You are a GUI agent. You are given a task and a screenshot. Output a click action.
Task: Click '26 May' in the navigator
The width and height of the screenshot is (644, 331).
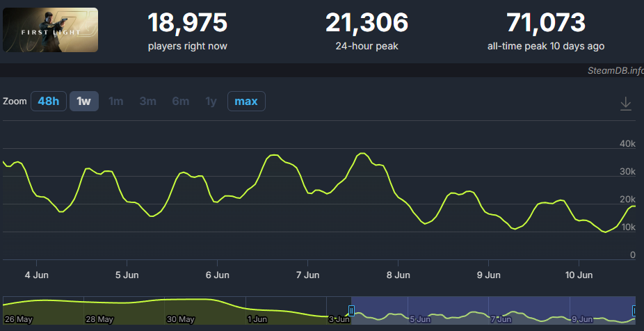[19, 319]
